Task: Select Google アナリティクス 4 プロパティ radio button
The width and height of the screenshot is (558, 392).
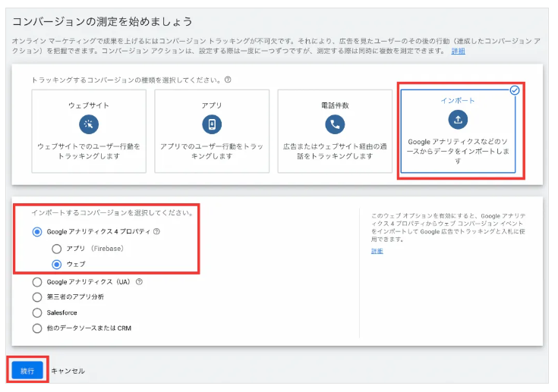Action: (37, 233)
